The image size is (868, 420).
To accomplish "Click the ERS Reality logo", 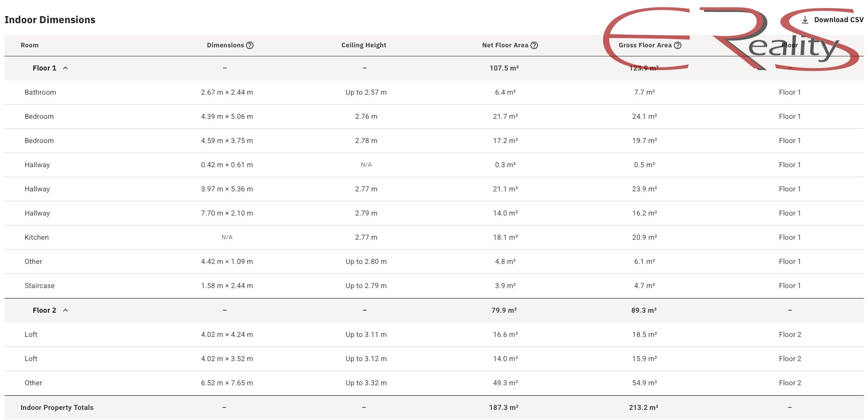I will (x=731, y=39).
